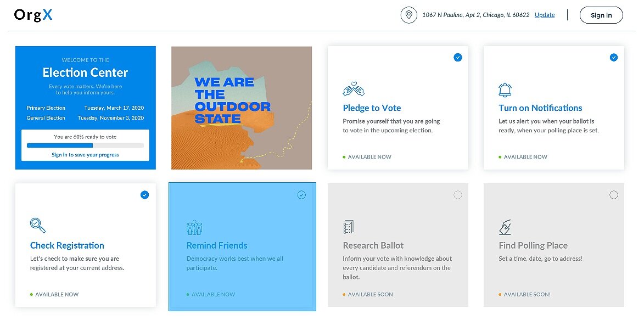Click the Check Registration magnifier icon
The image size is (644, 320).
point(38,226)
